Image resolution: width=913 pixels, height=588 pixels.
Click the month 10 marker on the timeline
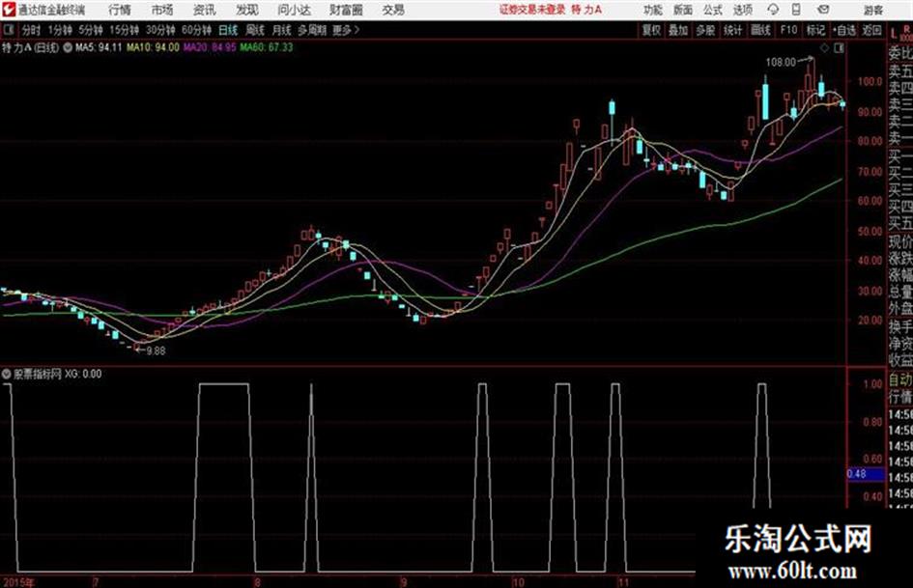coord(518,582)
